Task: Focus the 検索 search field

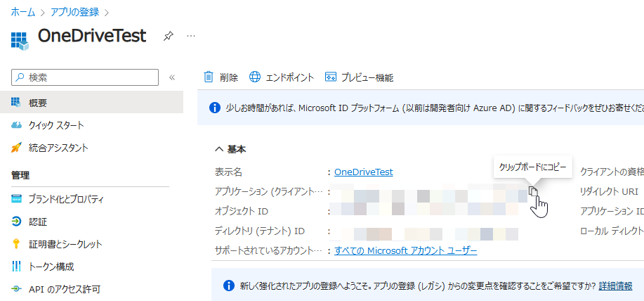Action: (x=85, y=77)
